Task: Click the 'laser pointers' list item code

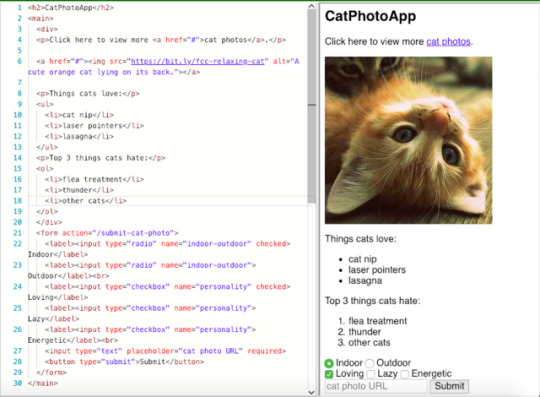Action: (94, 126)
